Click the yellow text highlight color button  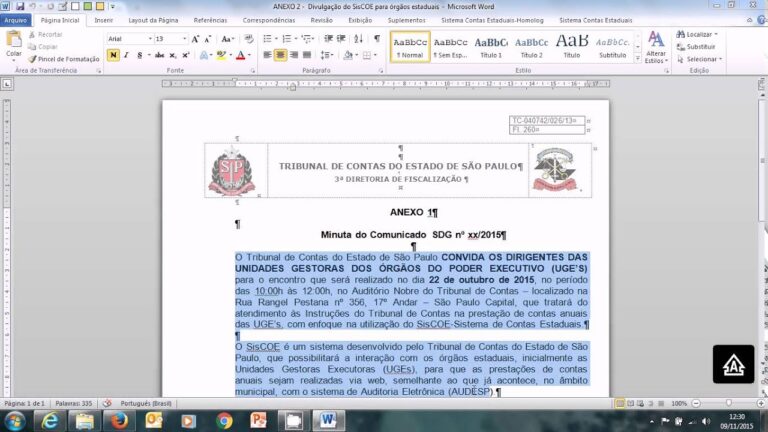pyautogui.click(x=221, y=55)
